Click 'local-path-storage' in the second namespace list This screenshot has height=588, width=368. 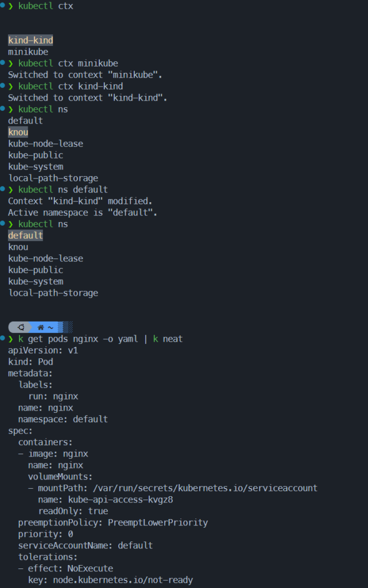click(53, 293)
